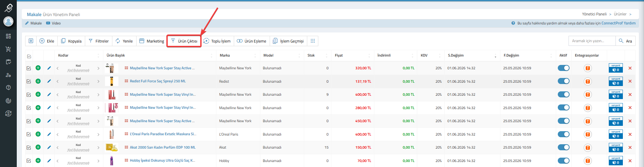Click orange integration icon for Akat row
This screenshot has height=167, width=644.
[588, 148]
